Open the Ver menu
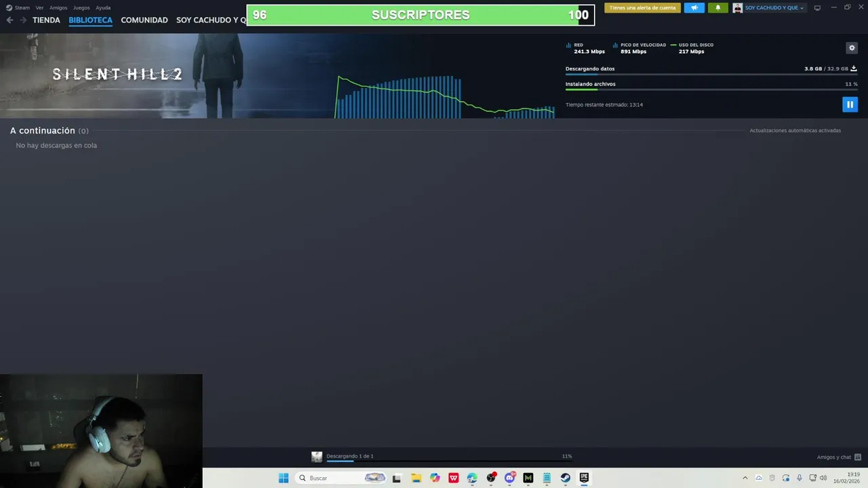868x488 pixels. tap(39, 7)
